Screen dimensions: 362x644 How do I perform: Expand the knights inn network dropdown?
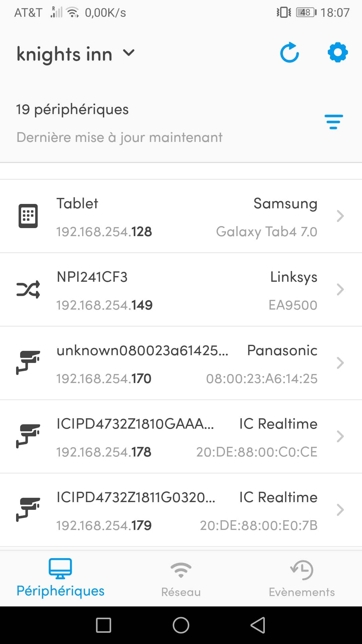(x=129, y=53)
